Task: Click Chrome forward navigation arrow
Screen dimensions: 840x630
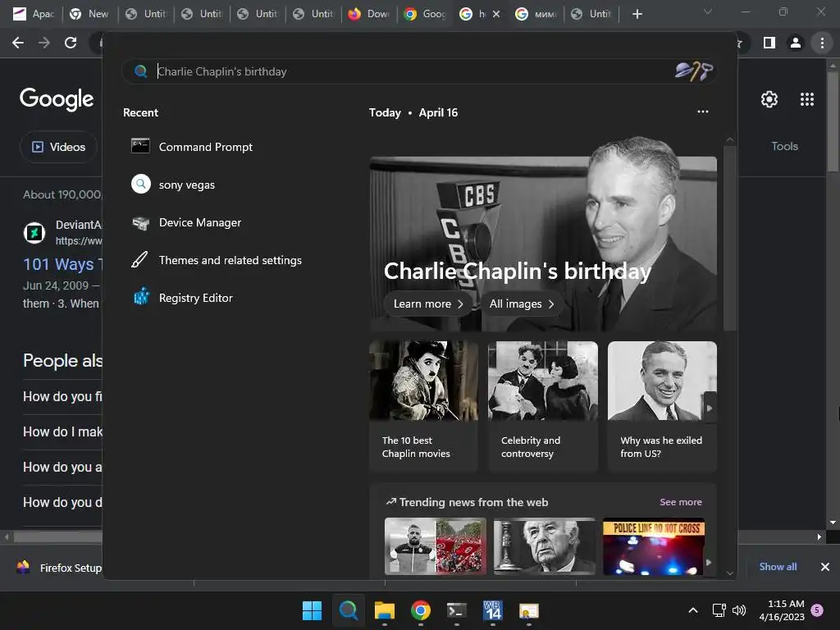Action: [44, 43]
